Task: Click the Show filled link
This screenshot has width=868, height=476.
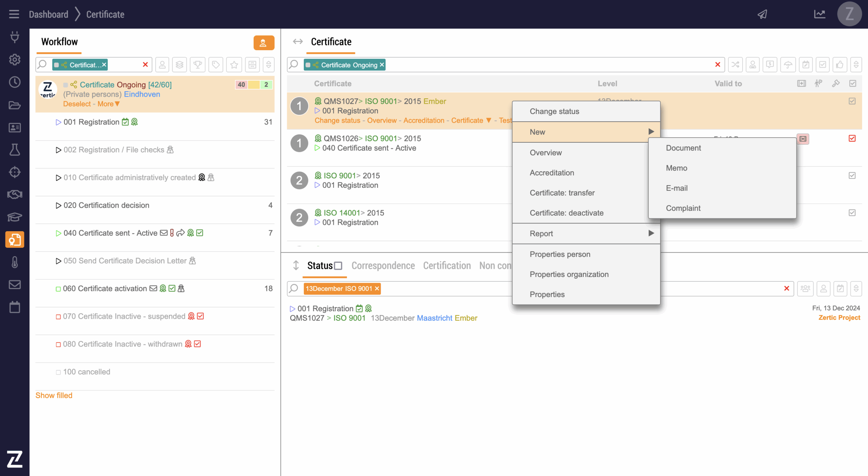Action: [x=54, y=395]
